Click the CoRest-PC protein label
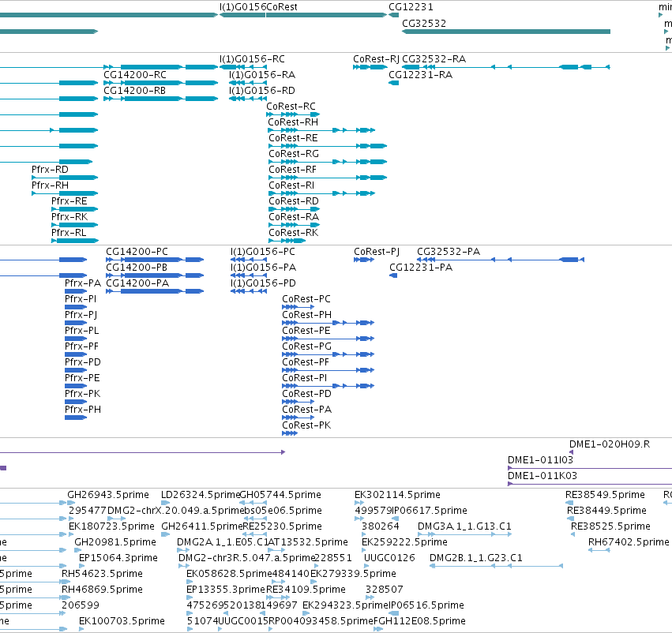 click(306, 299)
